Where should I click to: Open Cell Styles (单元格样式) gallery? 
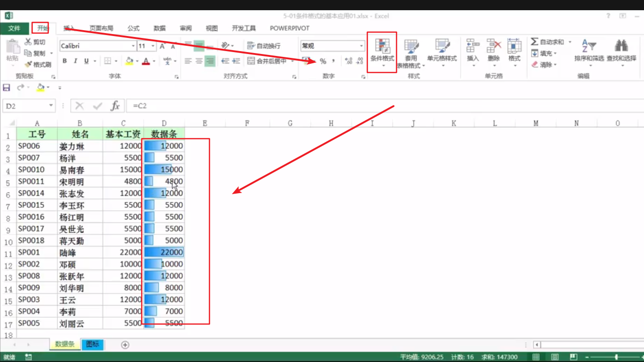pos(442,54)
